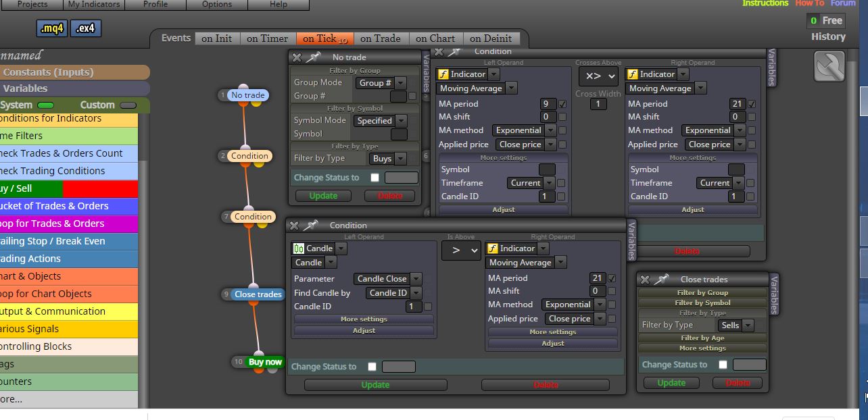Open Filter by Type Buys dropdown
Image resolution: width=868 pixels, height=420 pixels.
tap(388, 159)
